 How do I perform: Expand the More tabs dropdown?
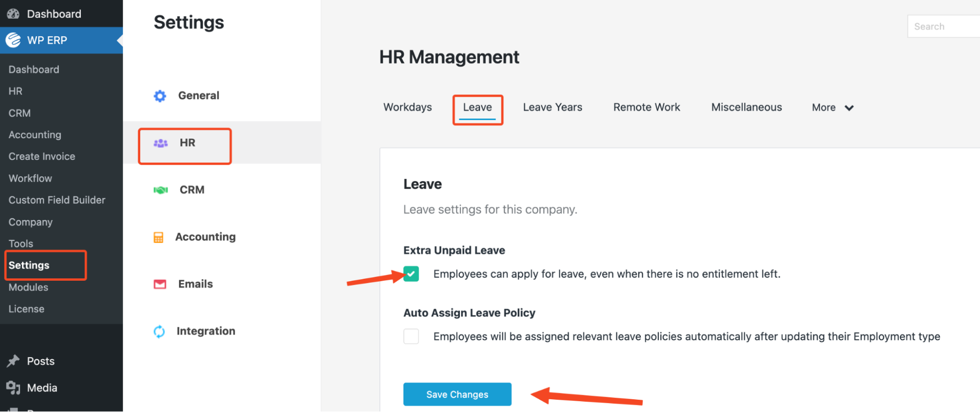coord(832,108)
